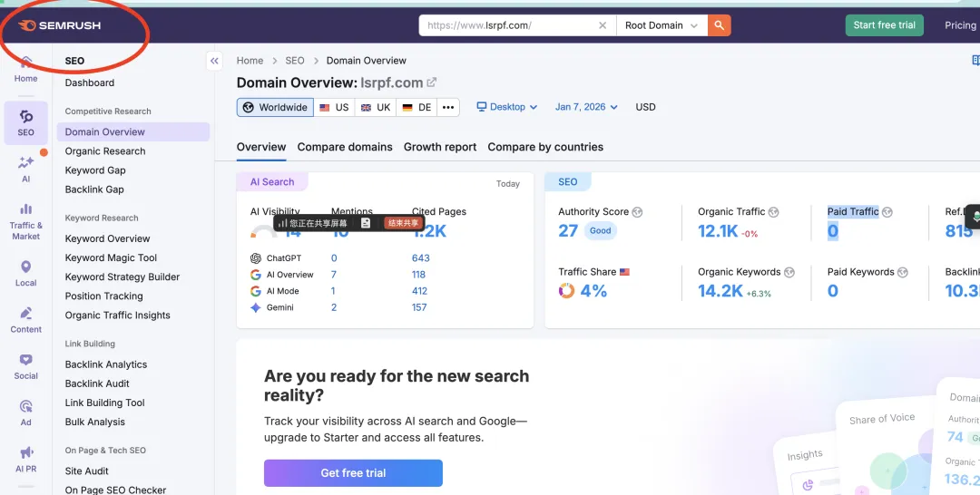The image size is (980, 495).
Task: Click Authority Score info icon
Action: click(x=637, y=212)
